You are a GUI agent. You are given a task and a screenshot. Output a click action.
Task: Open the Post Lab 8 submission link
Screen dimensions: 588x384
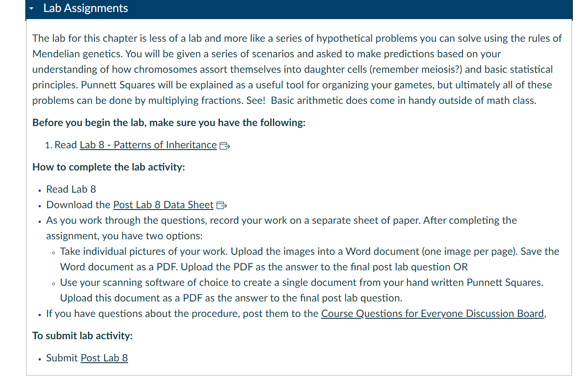click(x=104, y=358)
